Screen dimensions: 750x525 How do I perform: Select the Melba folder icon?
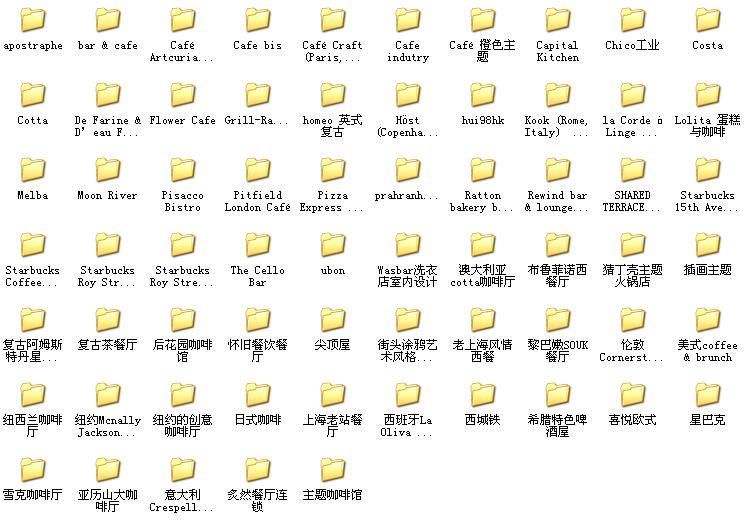pos(33,170)
